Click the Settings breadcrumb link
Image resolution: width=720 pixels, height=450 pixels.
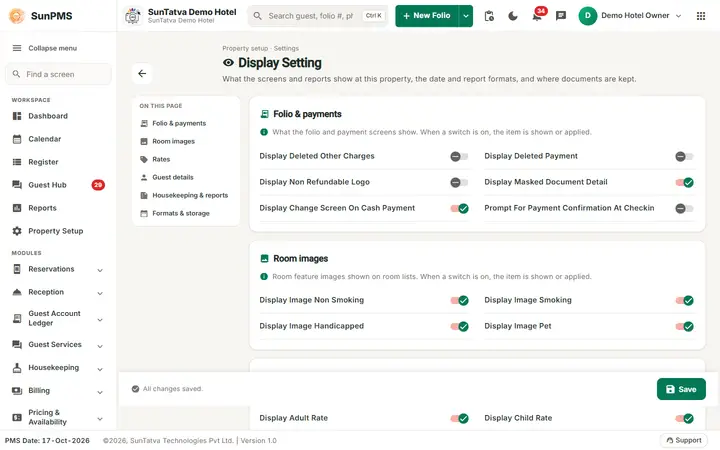286,48
